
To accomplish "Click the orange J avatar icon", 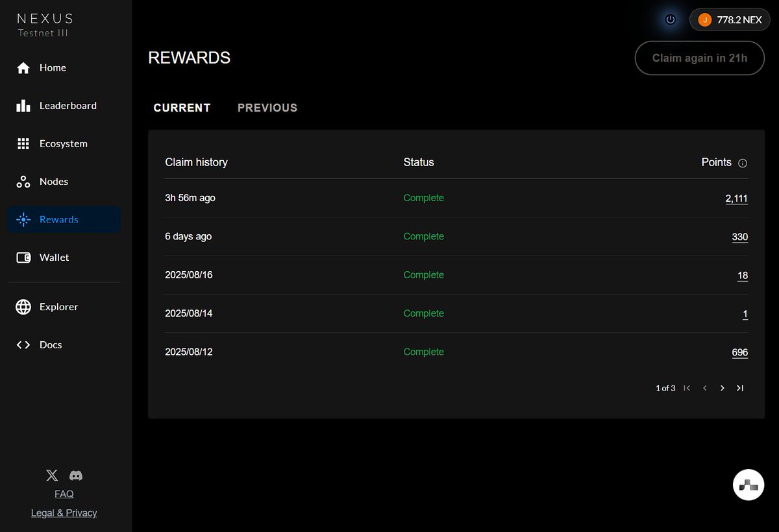I will 704,20.
